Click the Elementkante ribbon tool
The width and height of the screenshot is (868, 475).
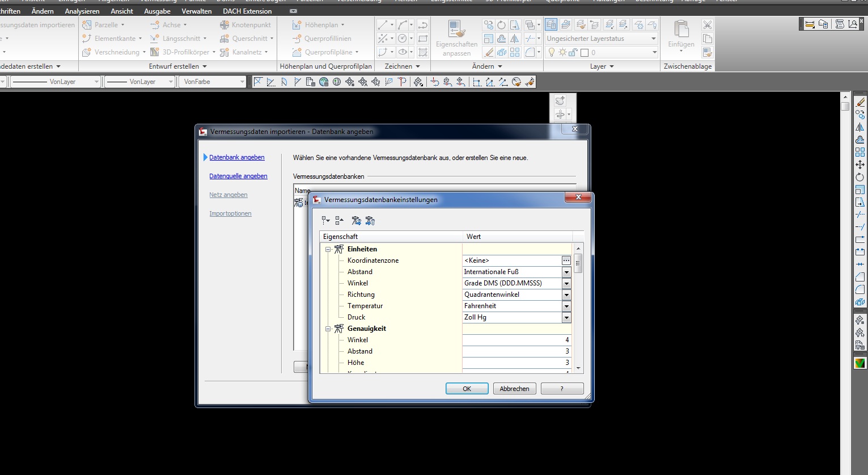[112, 39]
